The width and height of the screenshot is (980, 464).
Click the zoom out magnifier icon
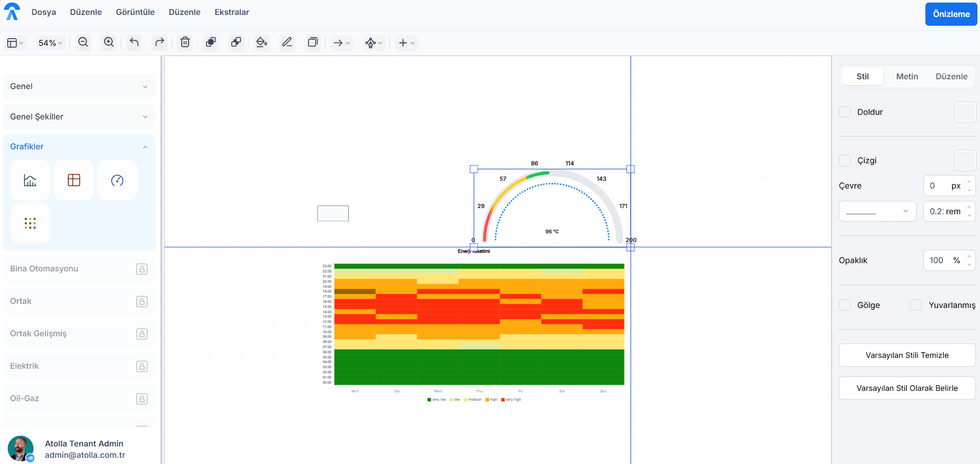(x=83, y=42)
